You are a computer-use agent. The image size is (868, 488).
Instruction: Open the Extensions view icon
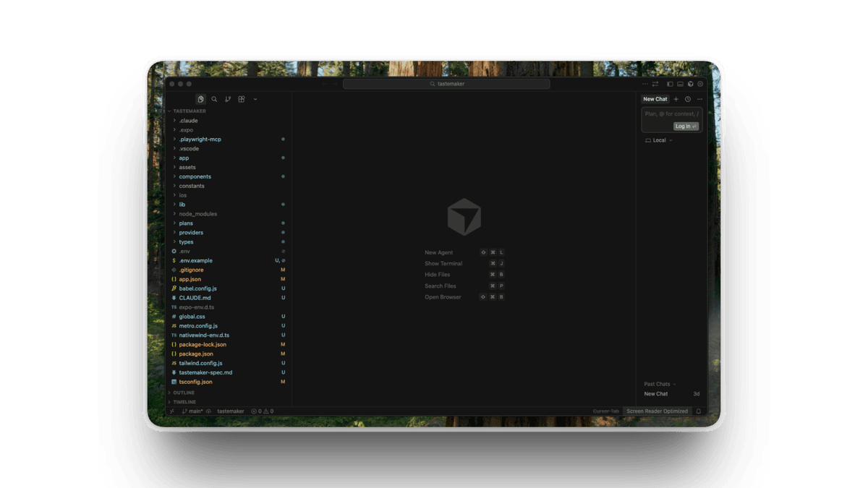click(242, 99)
